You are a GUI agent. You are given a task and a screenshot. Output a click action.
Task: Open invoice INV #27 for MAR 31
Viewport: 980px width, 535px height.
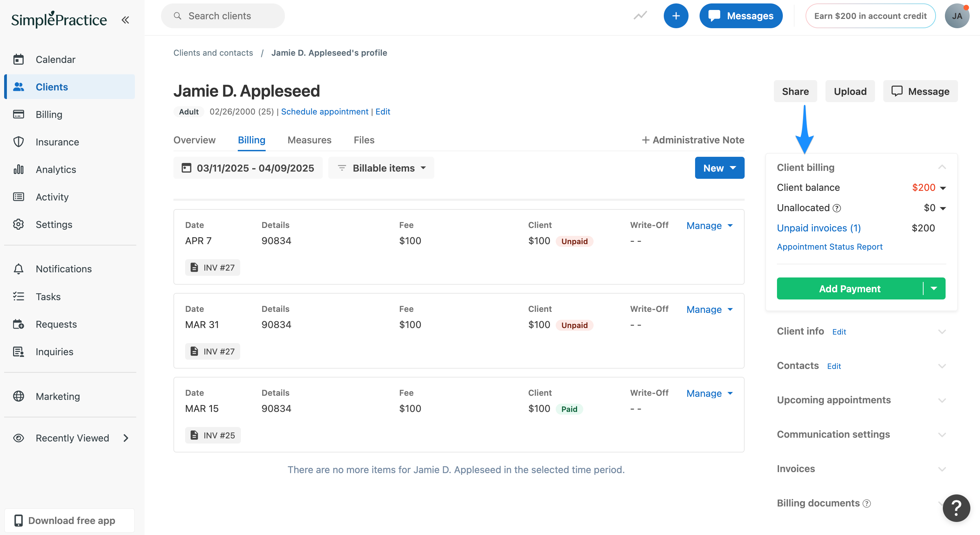pos(213,351)
